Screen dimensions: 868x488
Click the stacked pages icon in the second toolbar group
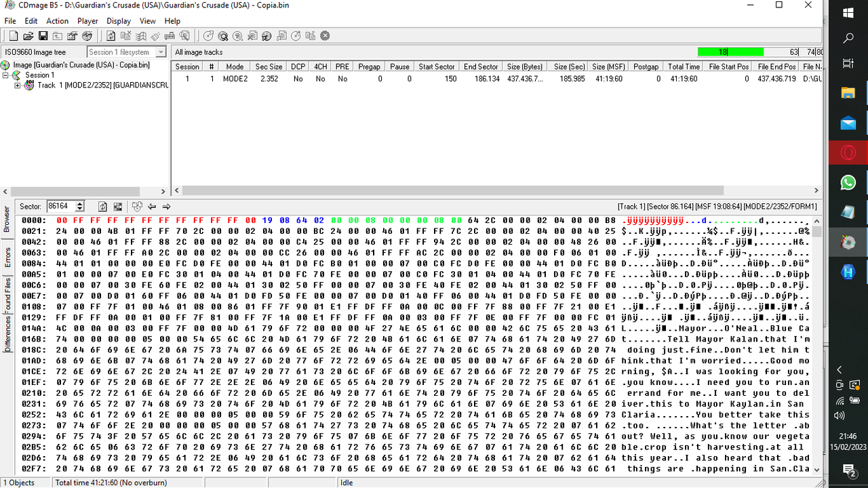click(140, 36)
